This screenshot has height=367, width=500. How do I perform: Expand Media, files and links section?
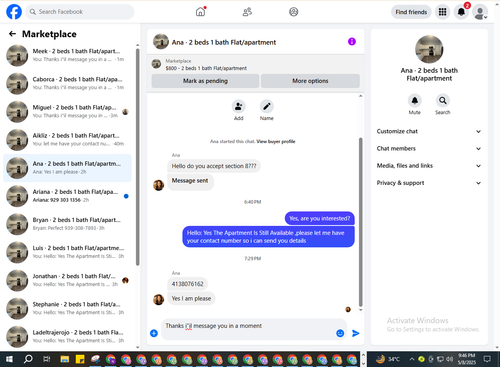(429, 166)
